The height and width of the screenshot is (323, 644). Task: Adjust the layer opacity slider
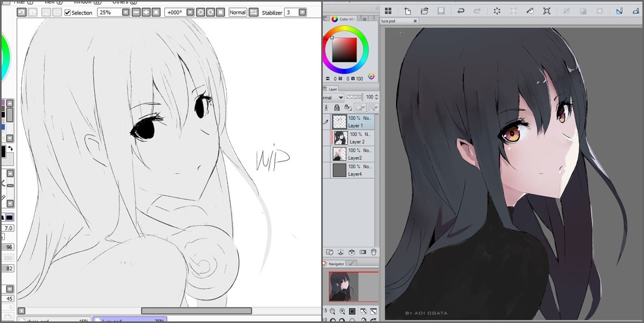pos(354,97)
